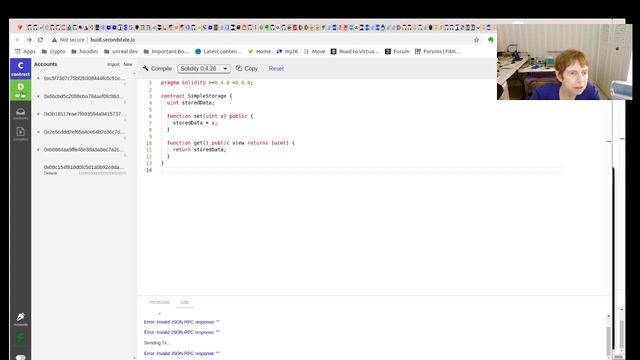Switch to the LOG tab
Image resolution: width=640 pixels, height=360 pixels.
pyautogui.click(x=184, y=302)
